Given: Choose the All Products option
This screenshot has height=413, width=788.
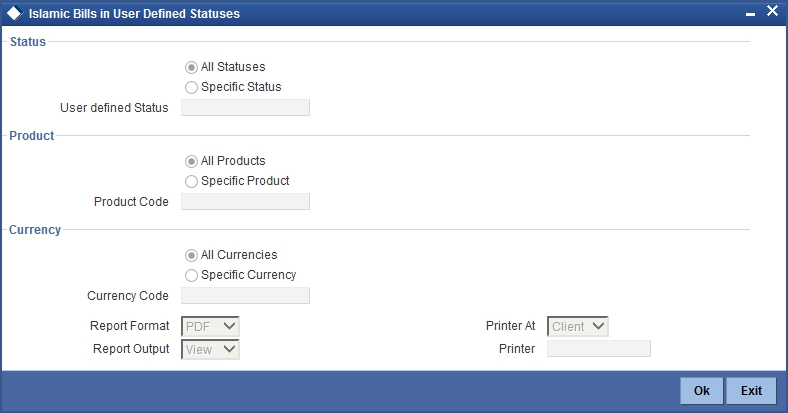Looking at the screenshot, I should pos(191,161).
